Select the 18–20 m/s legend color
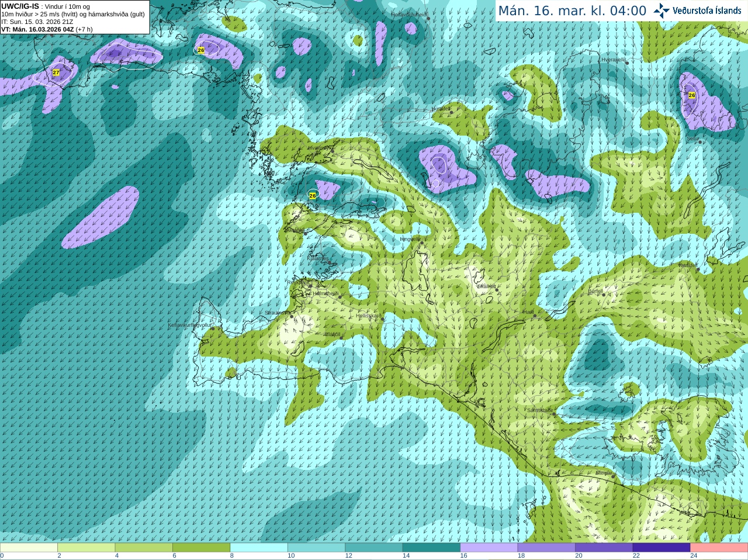The width and height of the screenshot is (748, 560). (x=546, y=548)
